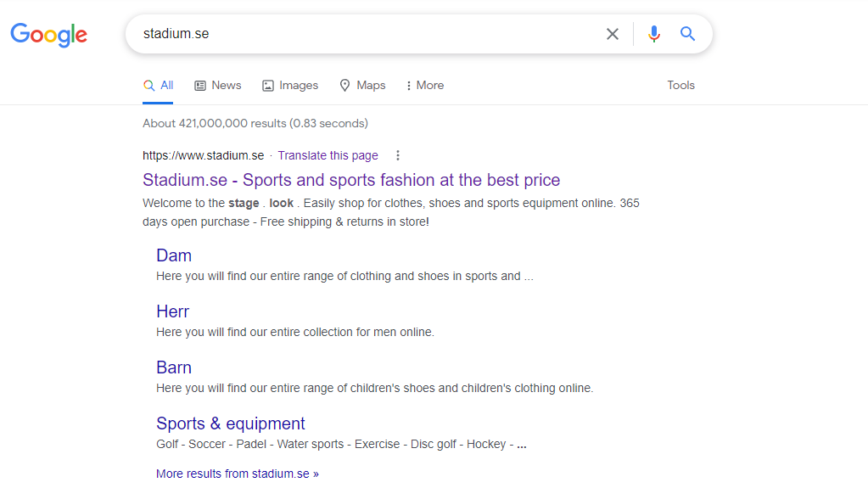Screen dimensions: 868x499
Task: Click the Herr description about men's collection
Action: click(x=295, y=333)
